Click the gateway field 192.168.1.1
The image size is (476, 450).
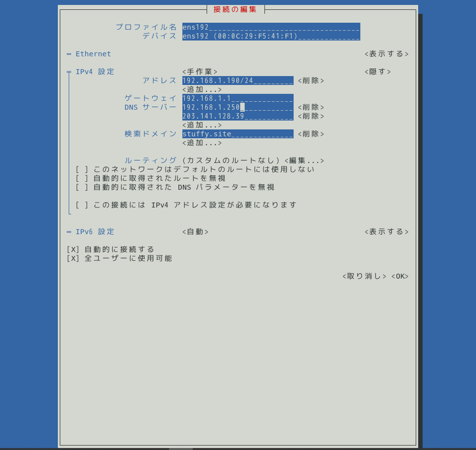[x=237, y=98]
